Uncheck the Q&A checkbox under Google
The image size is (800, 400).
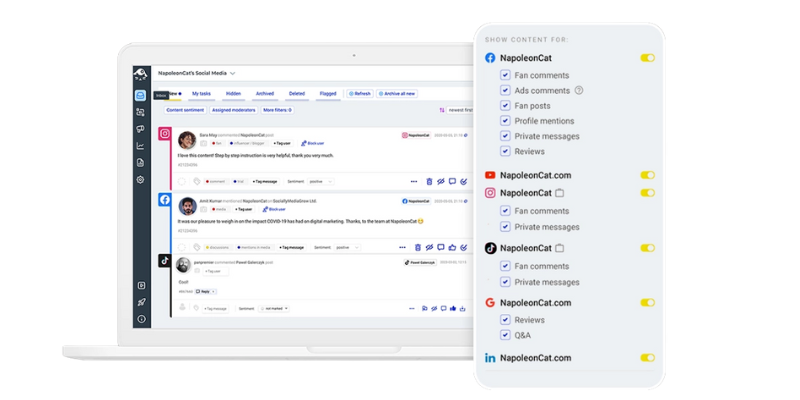[x=506, y=335]
